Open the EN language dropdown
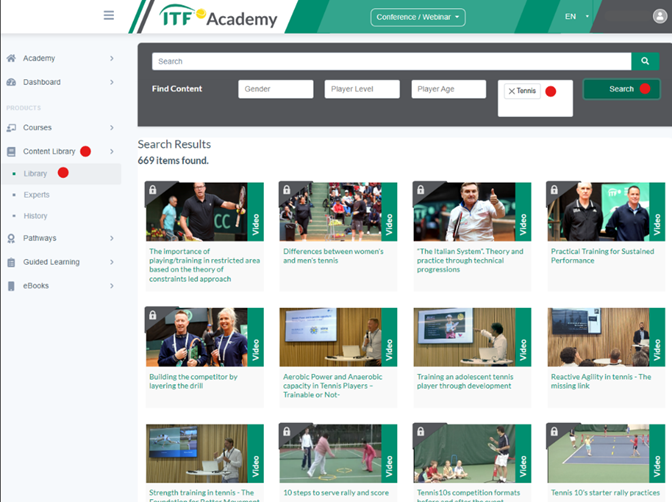The width and height of the screenshot is (672, 502). pyautogui.click(x=576, y=16)
